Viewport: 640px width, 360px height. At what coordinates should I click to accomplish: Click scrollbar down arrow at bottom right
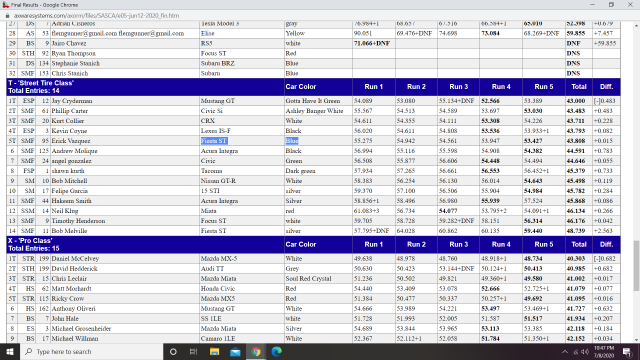pos(636,340)
